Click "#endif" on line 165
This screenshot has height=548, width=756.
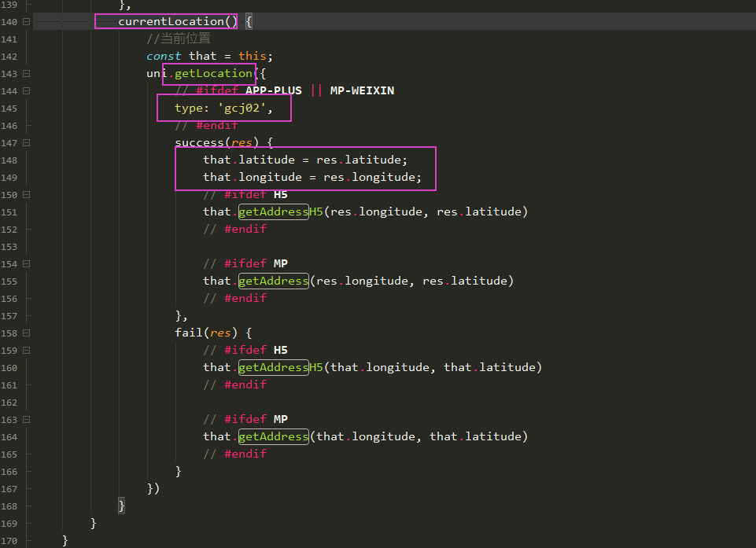[x=245, y=454]
